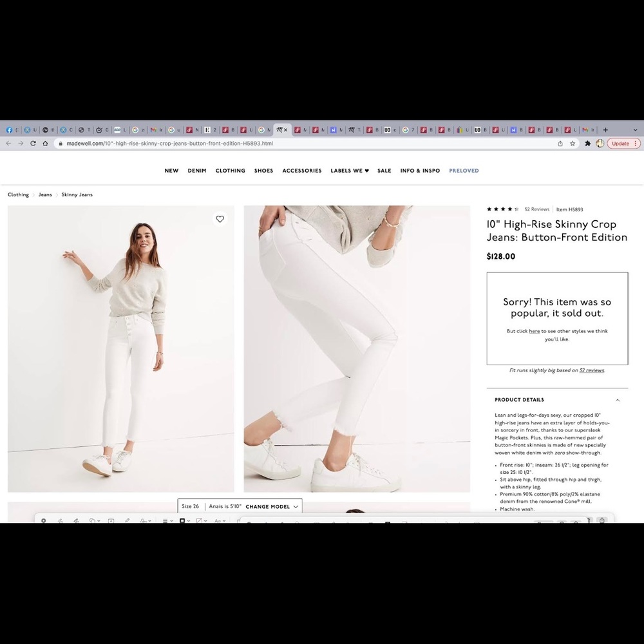Click the star rating
Image resolution: width=644 pixels, height=644 pixels.
pos(503,209)
